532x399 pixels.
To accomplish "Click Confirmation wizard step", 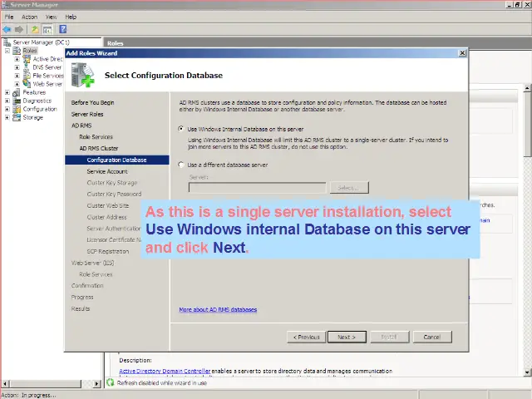I will tap(87, 286).
